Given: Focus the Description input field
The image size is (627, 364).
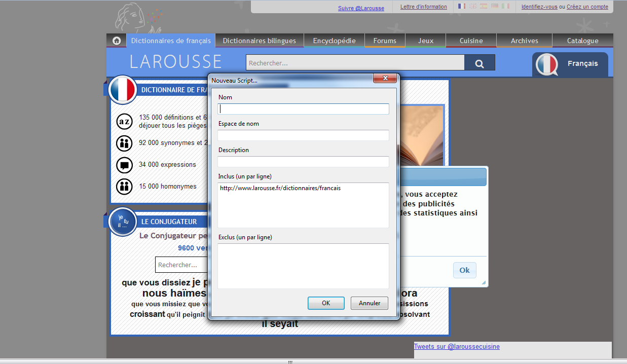Looking at the screenshot, I should [x=304, y=162].
